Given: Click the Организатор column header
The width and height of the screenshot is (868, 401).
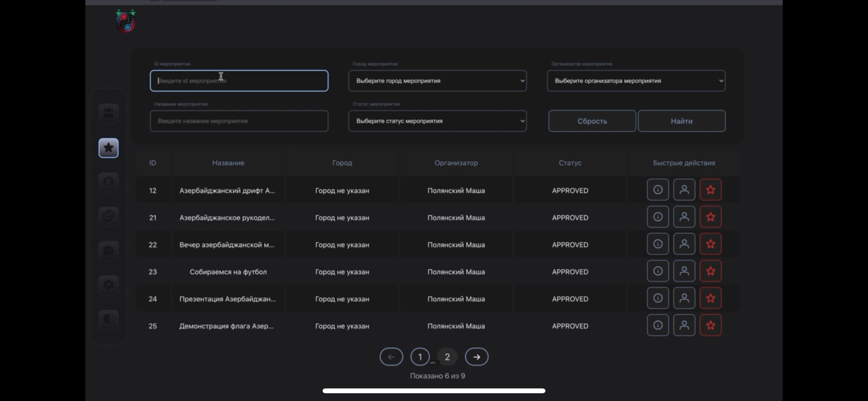Looking at the screenshot, I should click(456, 163).
